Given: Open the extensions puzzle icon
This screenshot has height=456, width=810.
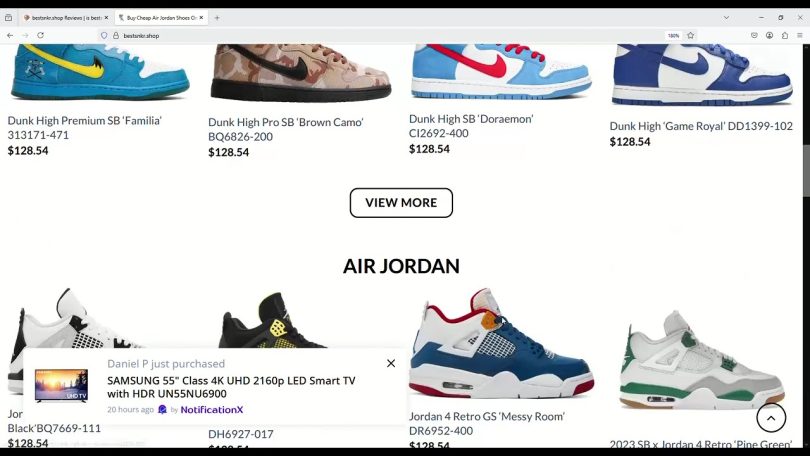Looking at the screenshot, I should click(x=785, y=36).
